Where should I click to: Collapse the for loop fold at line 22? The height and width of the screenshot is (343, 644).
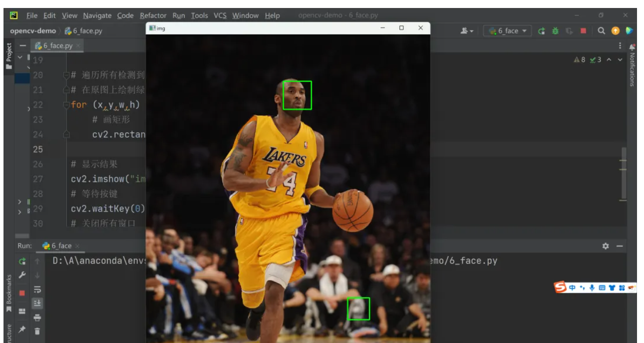pyautogui.click(x=66, y=105)
